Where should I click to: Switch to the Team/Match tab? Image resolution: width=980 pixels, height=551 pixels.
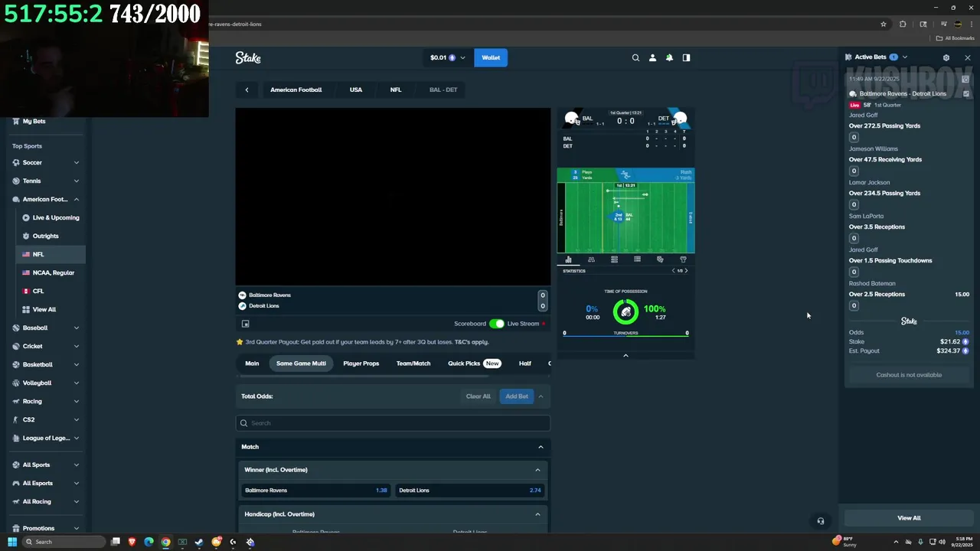click(x=413, y=364)
